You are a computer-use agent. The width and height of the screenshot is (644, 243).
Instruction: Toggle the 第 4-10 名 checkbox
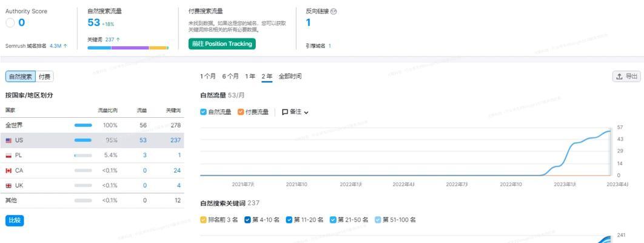(247, 220)
